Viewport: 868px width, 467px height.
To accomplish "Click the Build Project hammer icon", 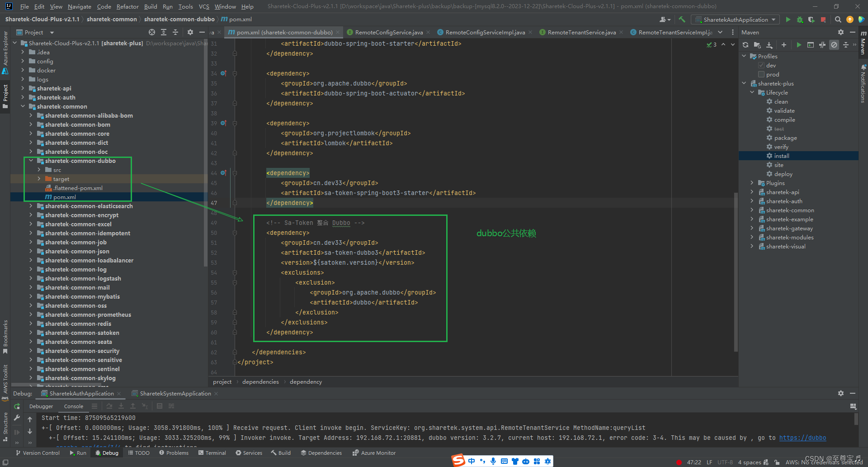I will [x=682, y=19].
